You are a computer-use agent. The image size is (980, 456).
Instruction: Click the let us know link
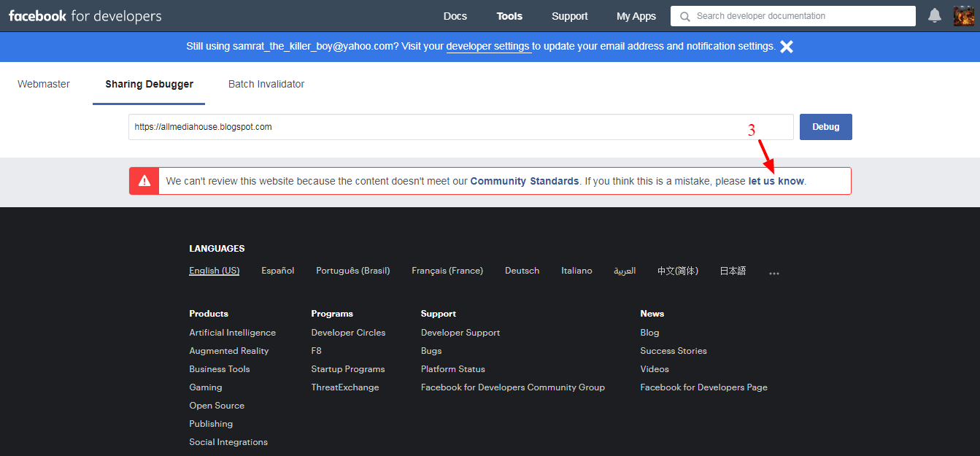(776, 181)
